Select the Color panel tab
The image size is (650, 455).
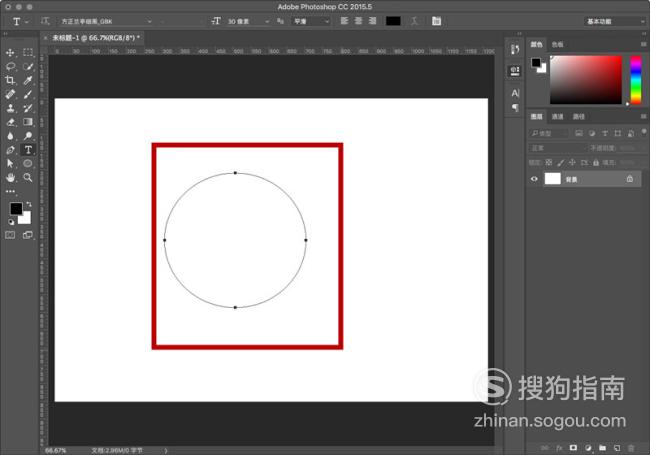pyautogui.click(x=536, y=44)
